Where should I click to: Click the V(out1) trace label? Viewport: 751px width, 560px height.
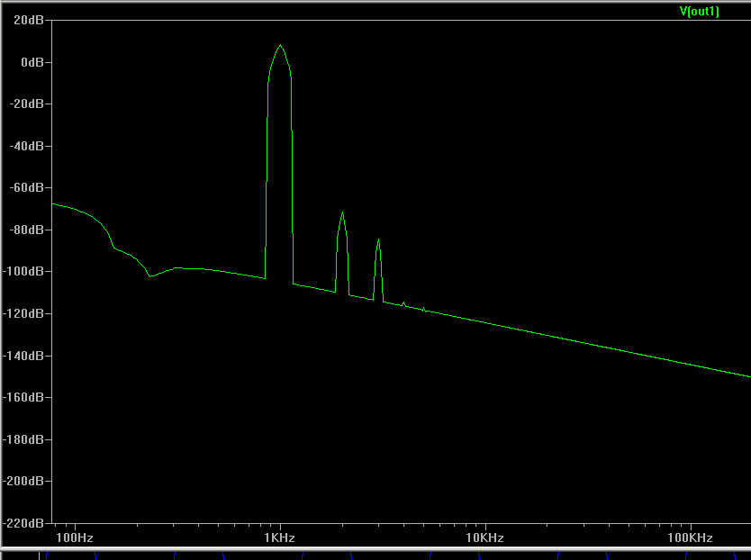coord(700,11)
